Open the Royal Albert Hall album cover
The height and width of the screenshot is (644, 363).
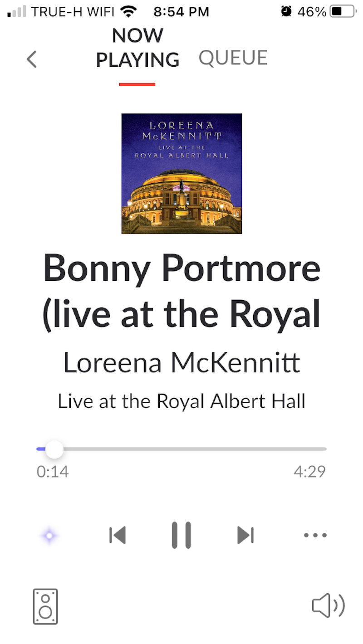(x=181, y=174)
